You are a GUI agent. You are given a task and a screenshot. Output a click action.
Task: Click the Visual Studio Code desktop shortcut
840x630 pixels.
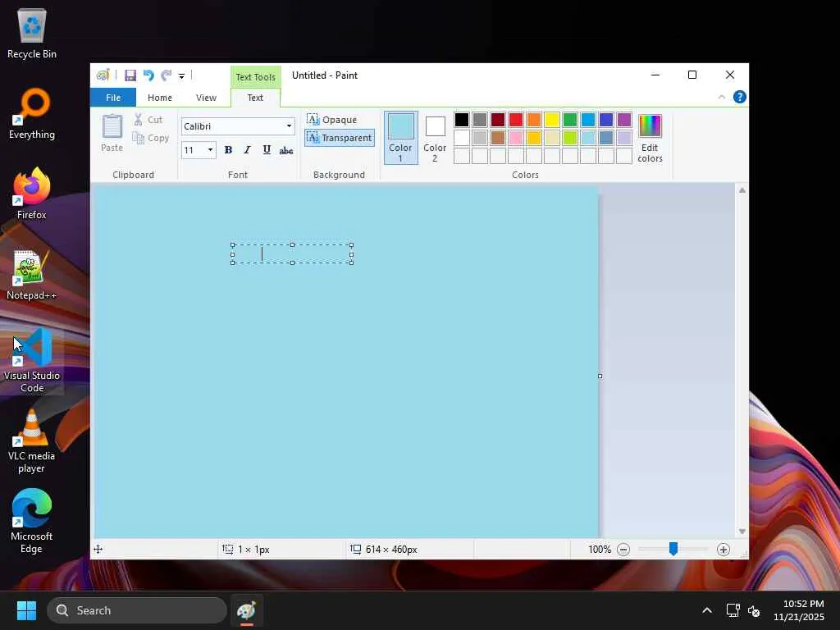(x=32, y=360)
